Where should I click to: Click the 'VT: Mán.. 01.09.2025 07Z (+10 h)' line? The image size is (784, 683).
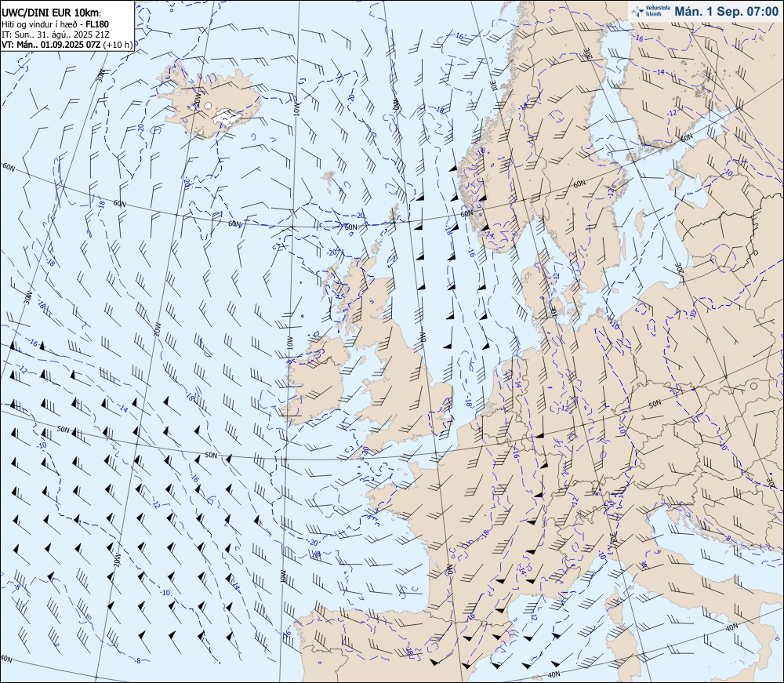tap(67, 45)
